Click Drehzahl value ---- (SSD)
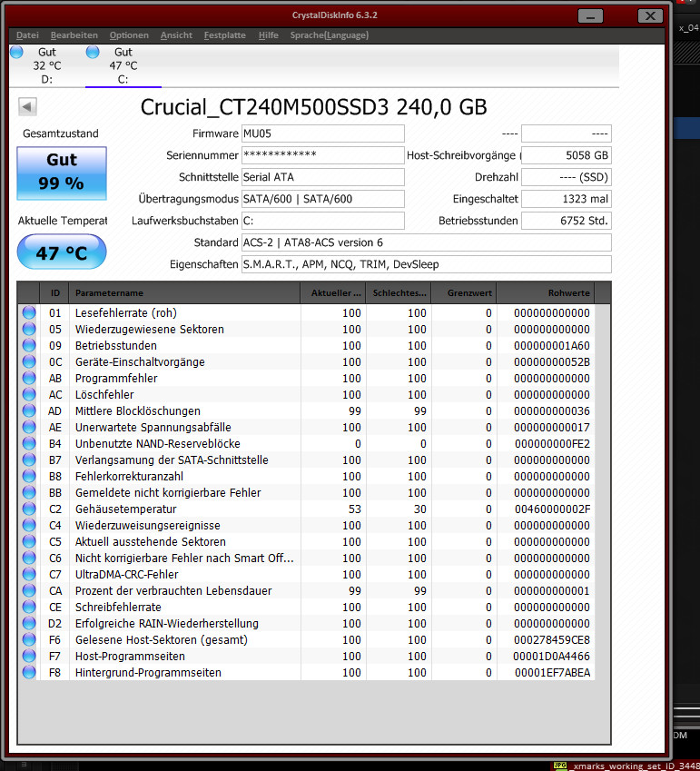The height and width of the screenshot is (771, 700). [x=567, y=177]
